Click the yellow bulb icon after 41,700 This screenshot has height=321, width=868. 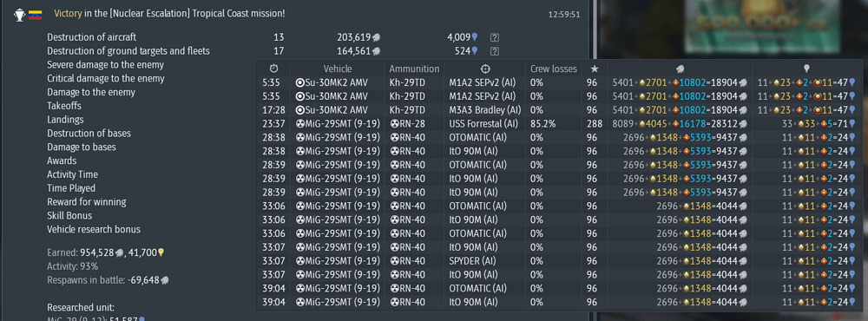(161, 253)
